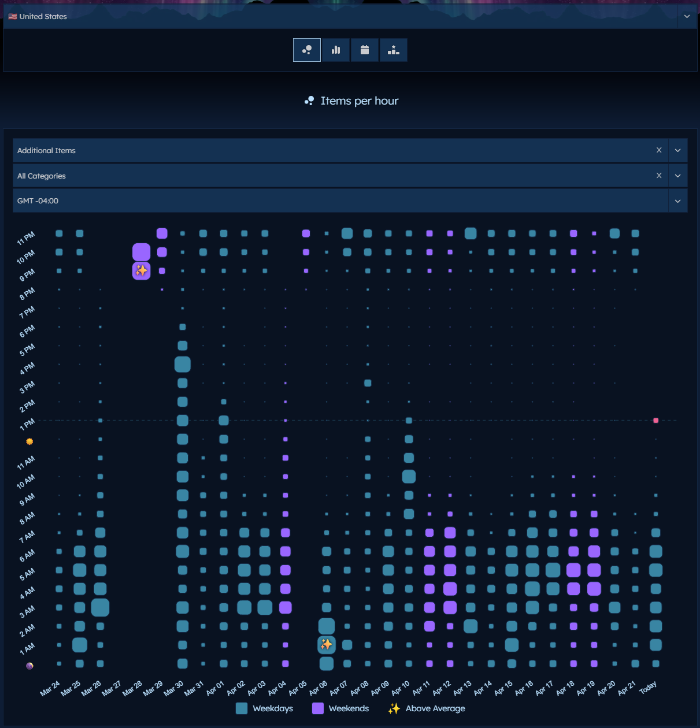
Task: Click the Weekends purple color swatch
Action: (317, 708)
